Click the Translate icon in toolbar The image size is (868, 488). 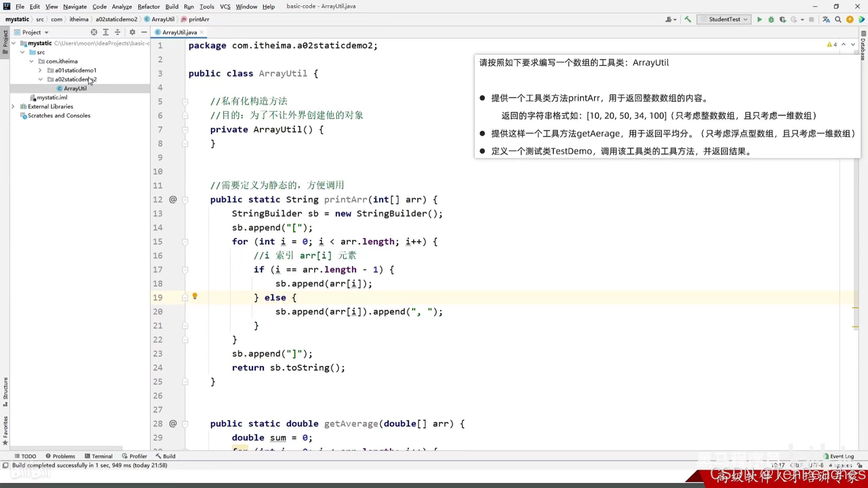[826, 20]
